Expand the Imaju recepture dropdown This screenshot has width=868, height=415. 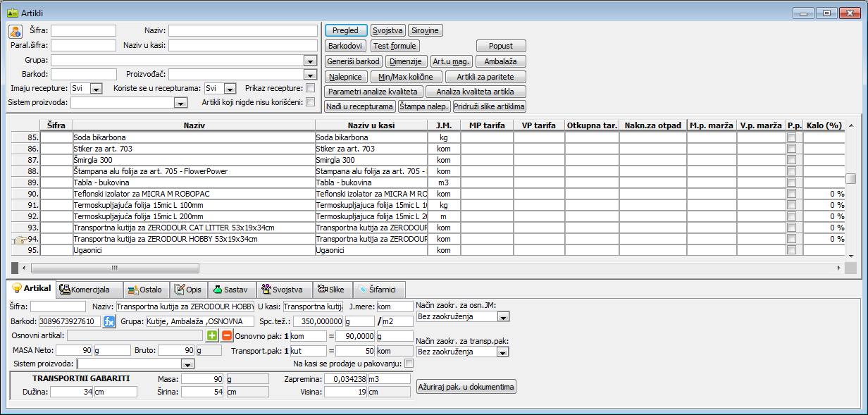pos(97,89)
